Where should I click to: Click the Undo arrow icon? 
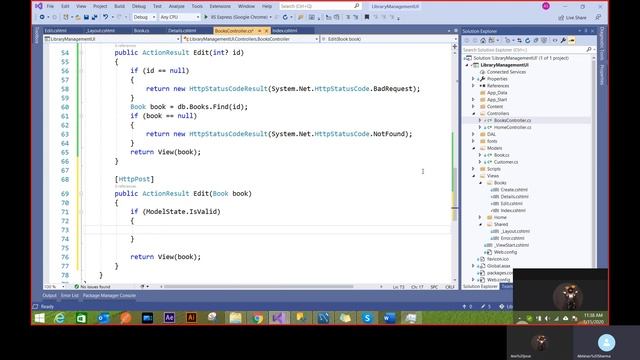[105, 17]
